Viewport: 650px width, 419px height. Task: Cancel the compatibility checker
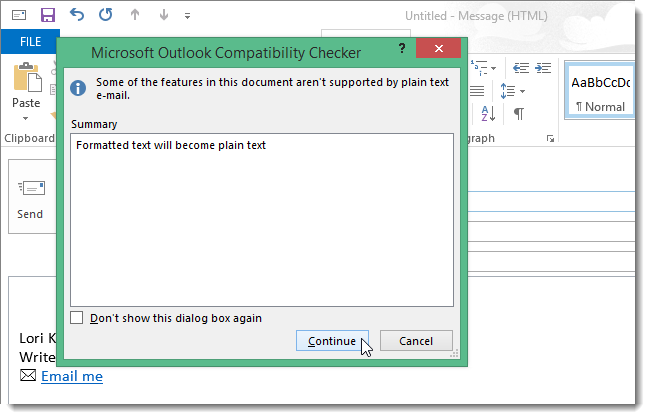[x=416, y=341]
